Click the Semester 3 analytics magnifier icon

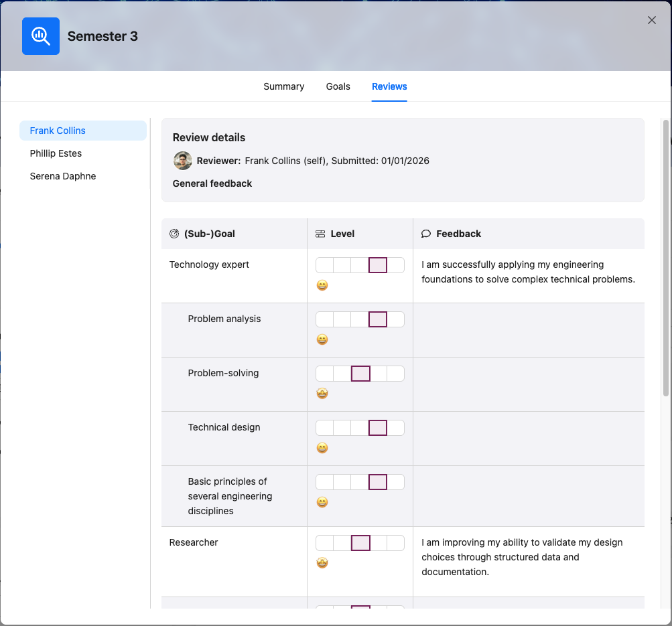41,36
